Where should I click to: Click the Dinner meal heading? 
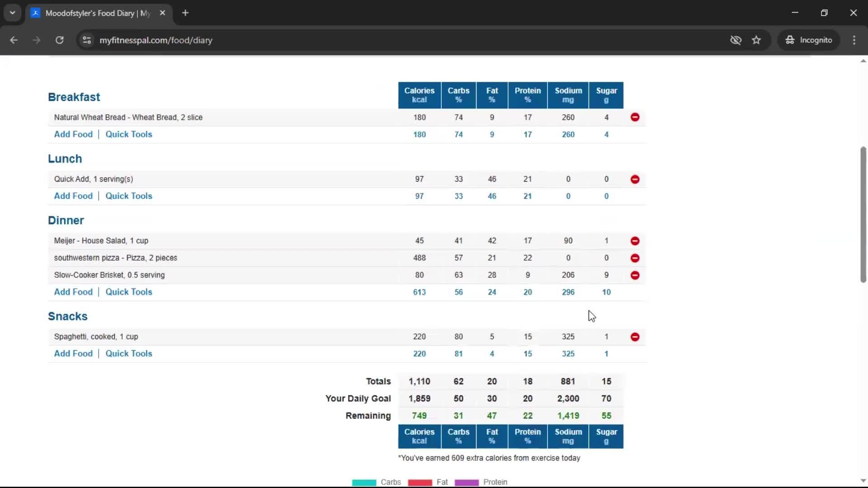tap(66, 221)
